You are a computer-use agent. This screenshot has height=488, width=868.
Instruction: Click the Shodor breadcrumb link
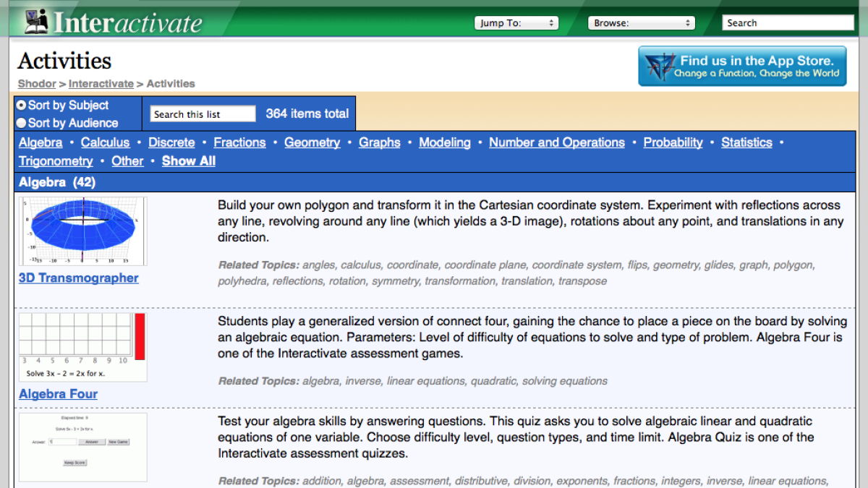36,84
